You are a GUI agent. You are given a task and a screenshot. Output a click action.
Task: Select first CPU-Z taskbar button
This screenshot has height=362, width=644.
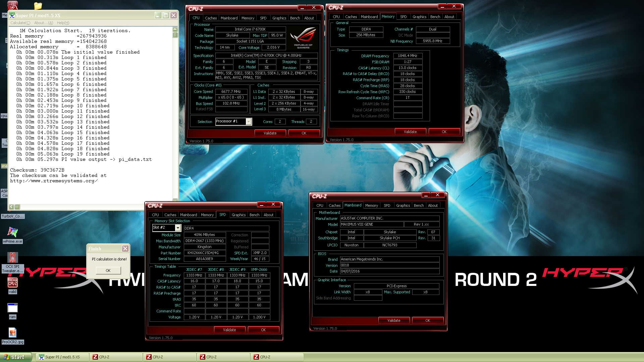pyautogui.click(x=116, y=357)
